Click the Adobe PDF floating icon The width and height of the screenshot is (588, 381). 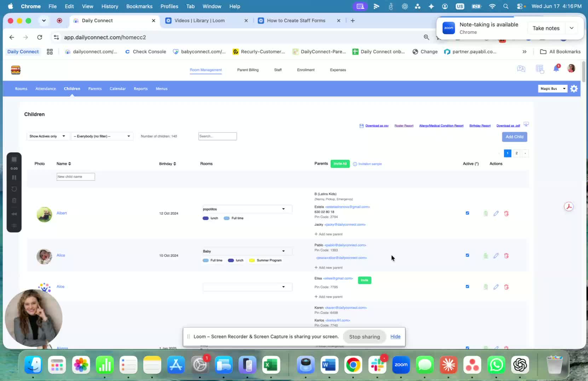[569, 207]
